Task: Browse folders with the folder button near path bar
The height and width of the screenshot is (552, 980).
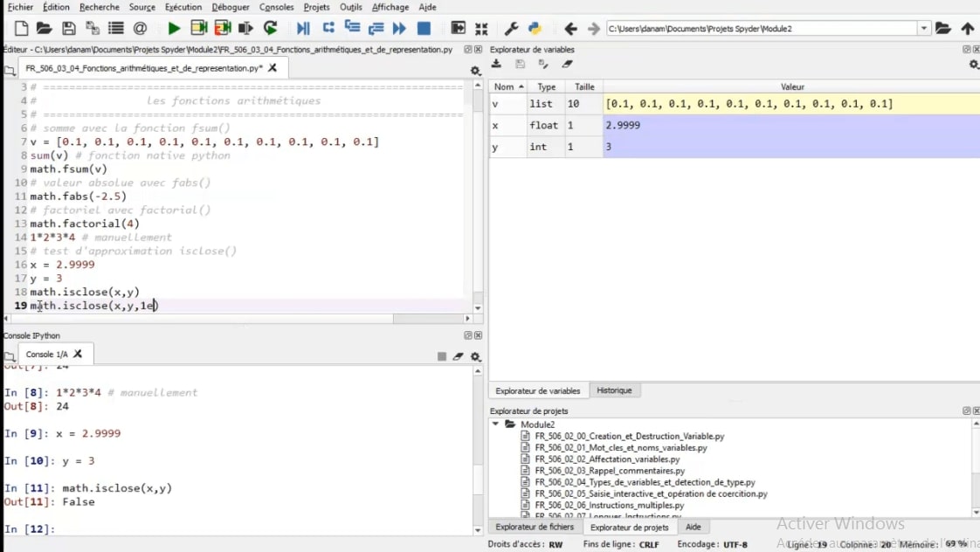Action: 944,27
